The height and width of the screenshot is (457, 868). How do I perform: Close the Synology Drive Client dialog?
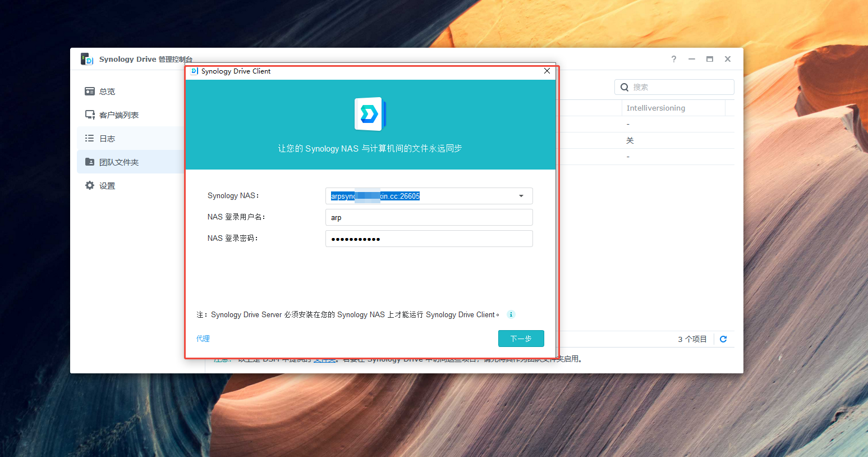click(547, 71)
